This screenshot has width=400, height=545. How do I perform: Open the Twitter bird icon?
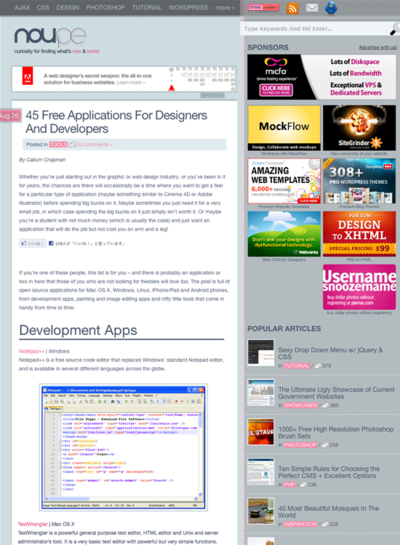coord(331,8)
